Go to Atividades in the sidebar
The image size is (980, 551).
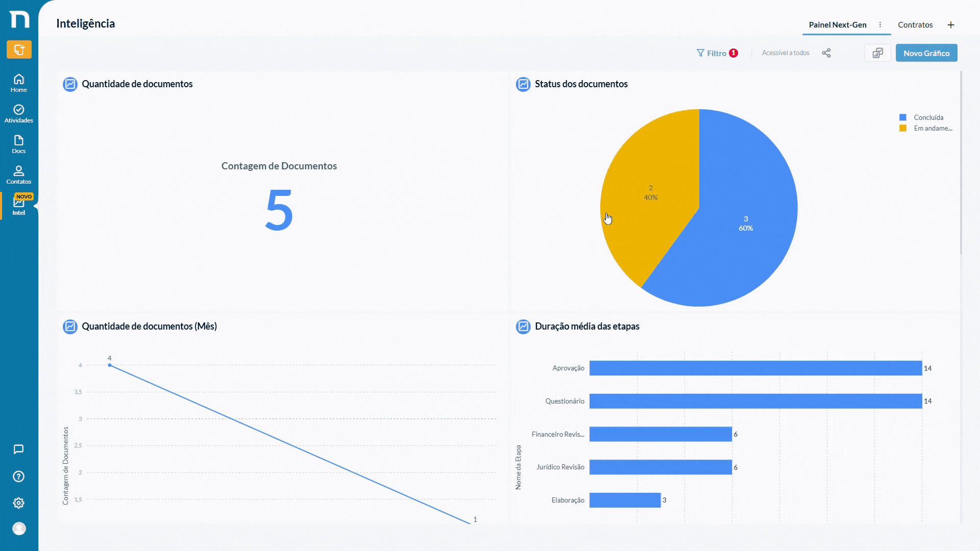click(x=19, y=114)
